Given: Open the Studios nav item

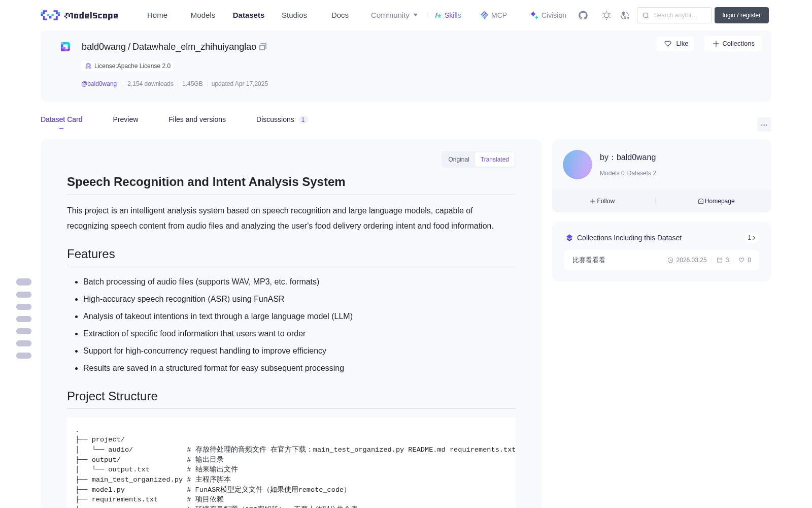Looking at the screenshot, I should tap(294, 15).
